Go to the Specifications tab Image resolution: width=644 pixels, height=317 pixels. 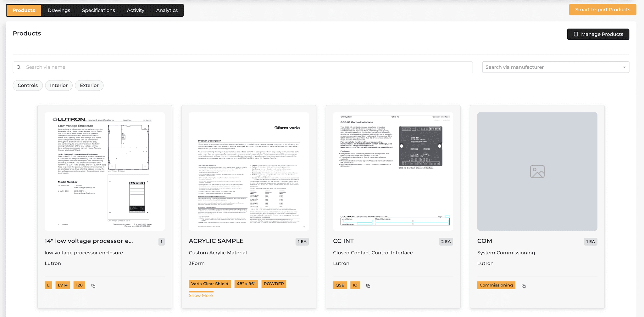[98, 10]
